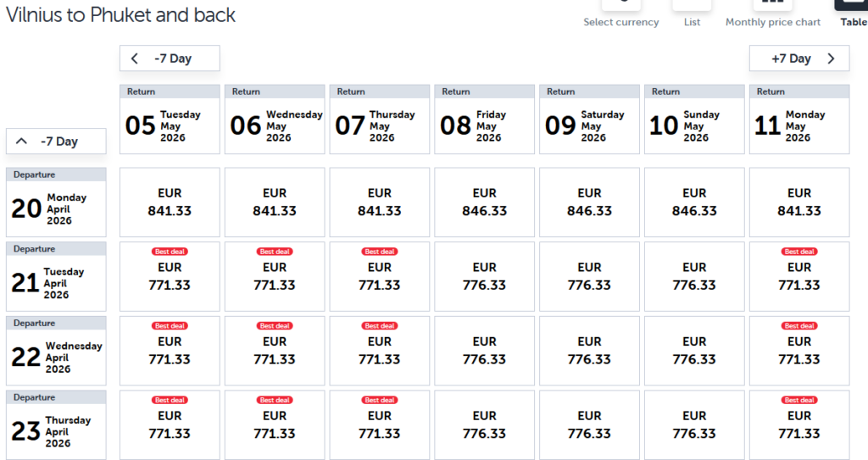Choose 20 April to 05 May fare EUR 841.33
Image resolution: width=868 pixels, height=460 pixels.
[170, 202]
